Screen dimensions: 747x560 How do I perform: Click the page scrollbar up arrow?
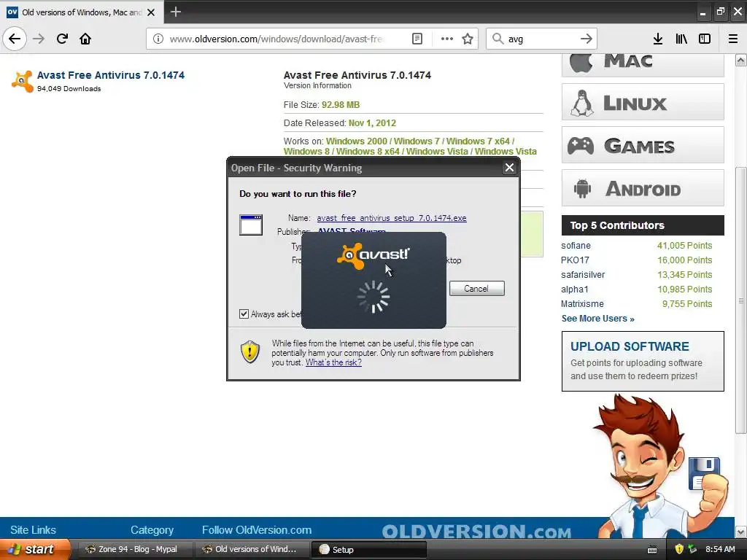740,60
